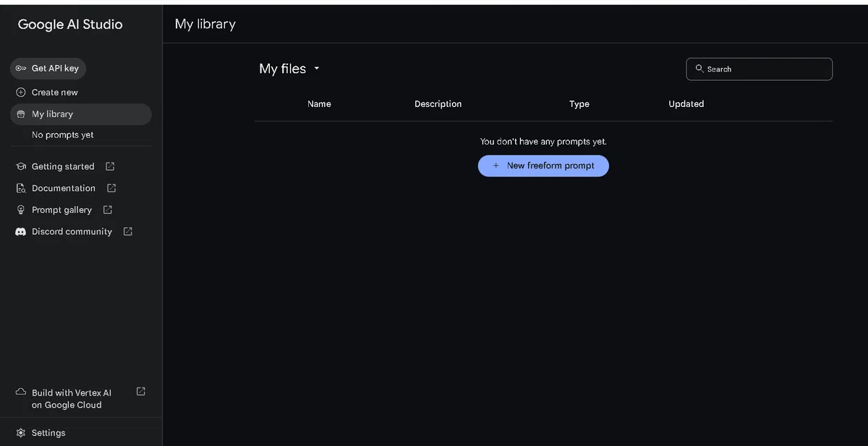Click the New freeform prompt button
Screen dimensions: 868x446
point(543,166)
